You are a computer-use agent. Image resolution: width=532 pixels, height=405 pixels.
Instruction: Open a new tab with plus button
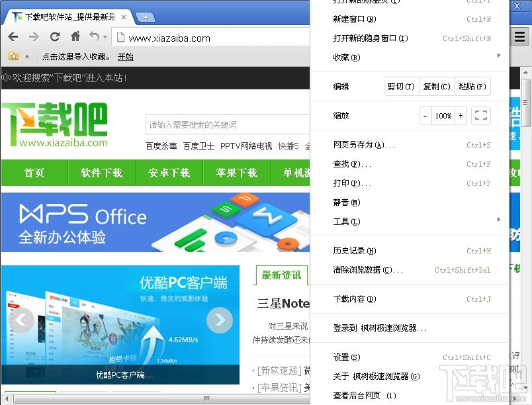(x=145, y=17)
